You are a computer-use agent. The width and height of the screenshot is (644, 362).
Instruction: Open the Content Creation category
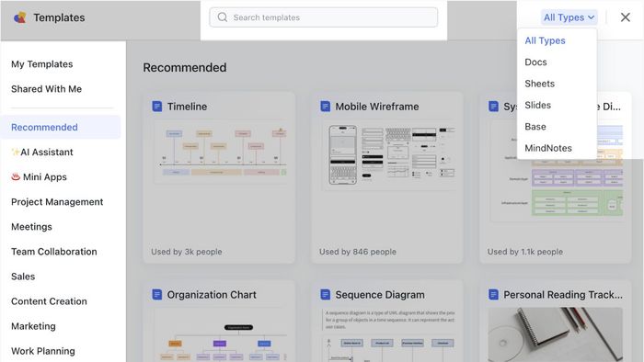(50, 301)
